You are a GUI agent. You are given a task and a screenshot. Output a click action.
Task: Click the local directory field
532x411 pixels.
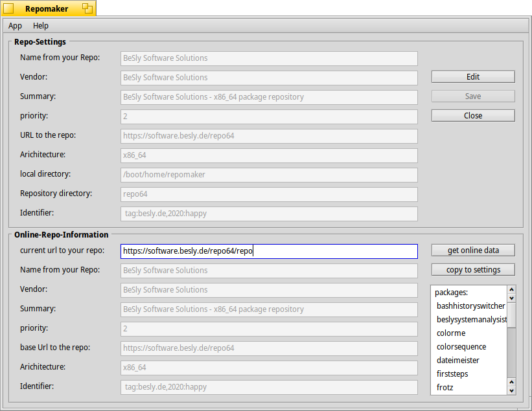point(269,175)
